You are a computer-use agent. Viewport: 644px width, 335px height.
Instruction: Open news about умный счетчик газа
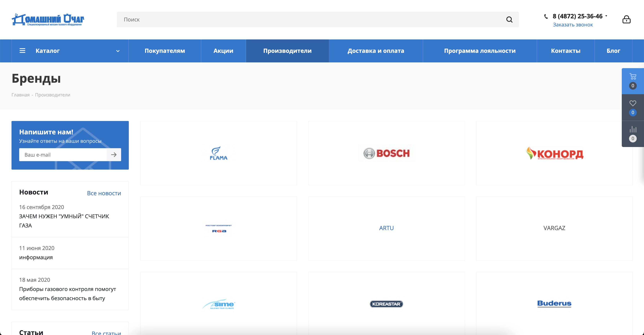[64, 221]
